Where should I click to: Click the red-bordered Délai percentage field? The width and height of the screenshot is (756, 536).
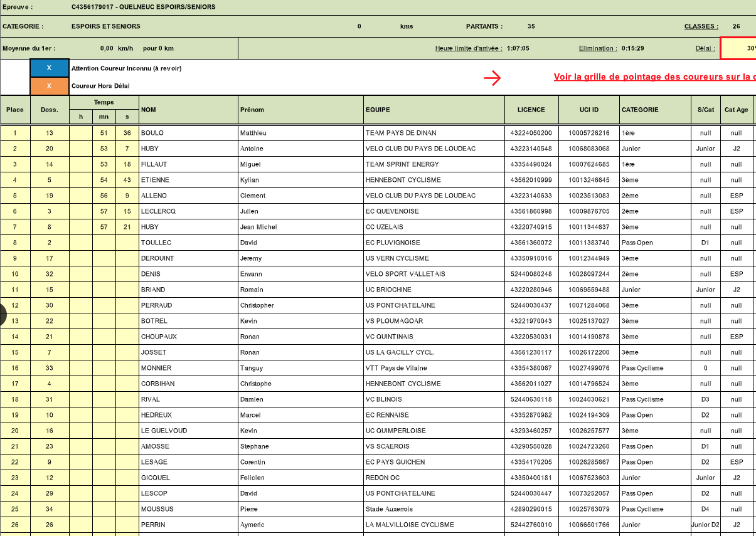click(738, 48)
